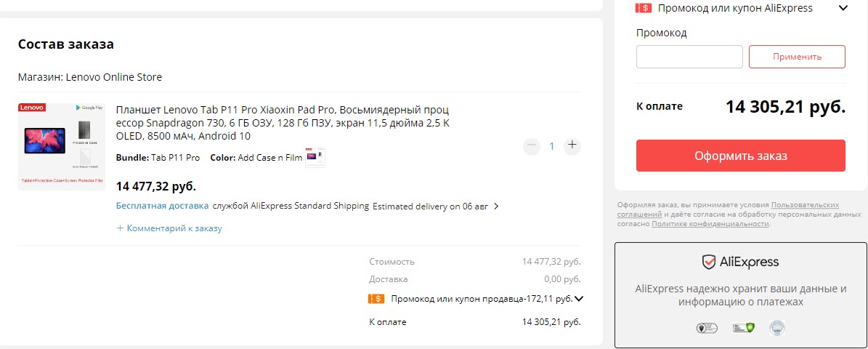
Task: Click the AliExpress shield logo icon
Action: [x=709, y=262]
